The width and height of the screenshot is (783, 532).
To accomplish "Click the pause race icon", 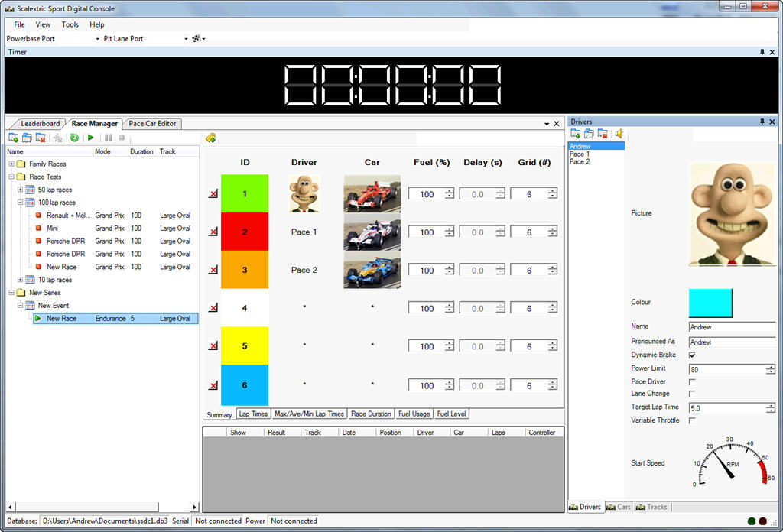I will click(109, 138).
